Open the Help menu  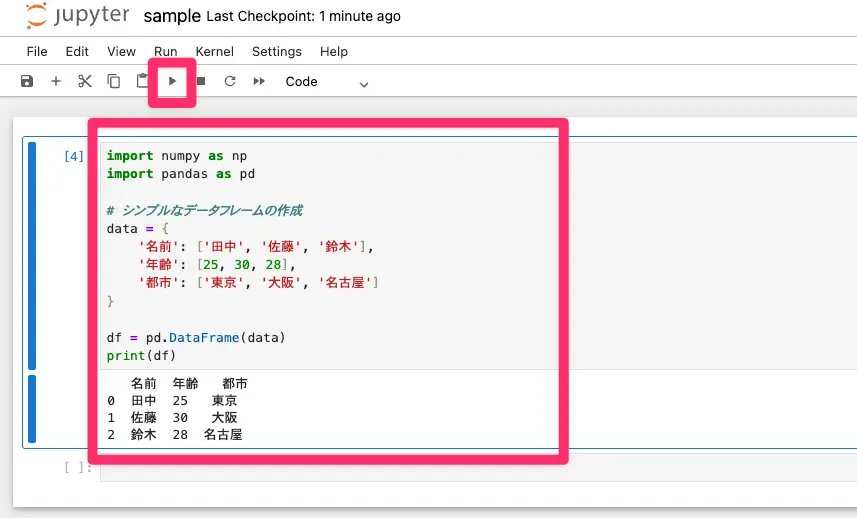334,51
